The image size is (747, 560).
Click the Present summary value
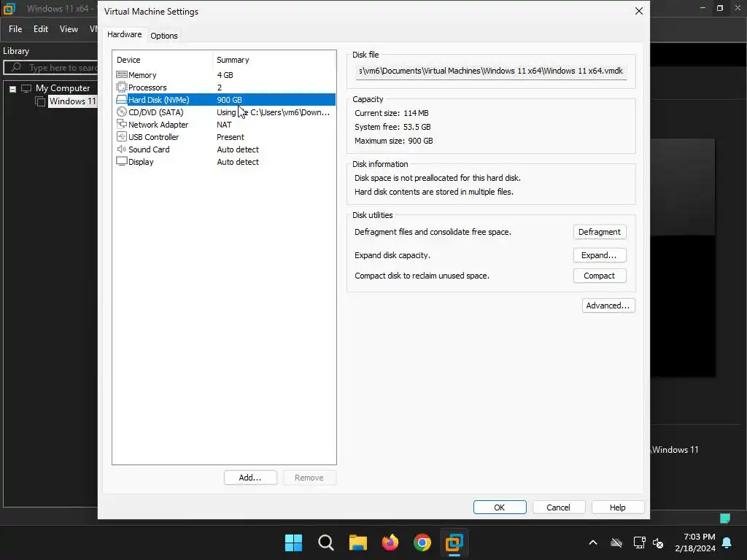[230, 137]
